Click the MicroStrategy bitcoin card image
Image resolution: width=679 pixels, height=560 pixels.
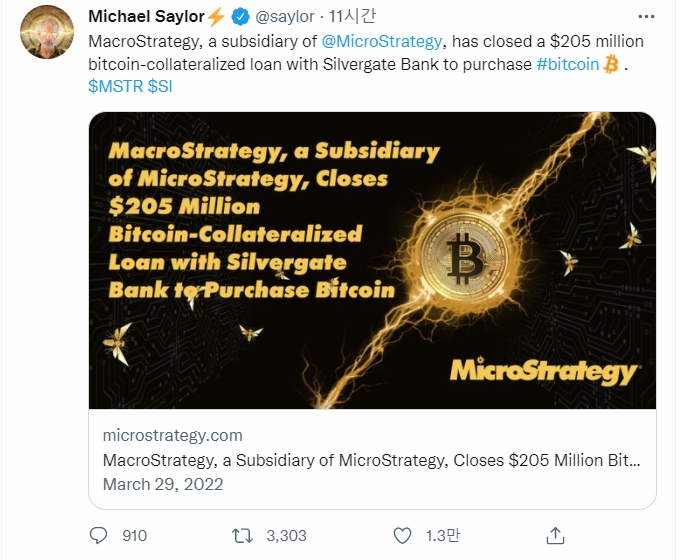tap(372, 260)
